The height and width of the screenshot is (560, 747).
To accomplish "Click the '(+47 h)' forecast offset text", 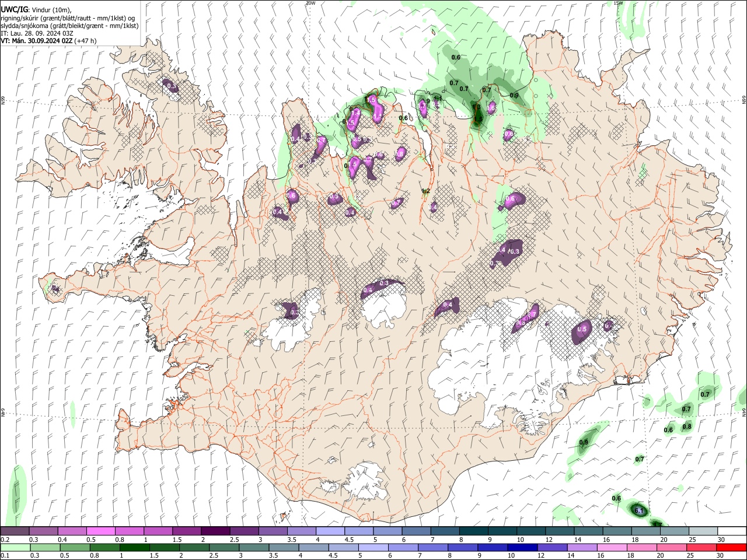I will pos(85,41).
